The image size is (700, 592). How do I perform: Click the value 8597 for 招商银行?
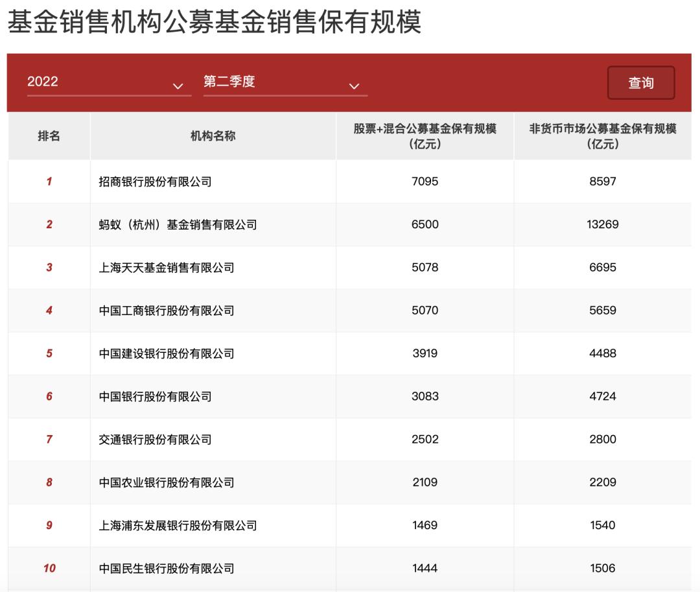click(603, 182)
